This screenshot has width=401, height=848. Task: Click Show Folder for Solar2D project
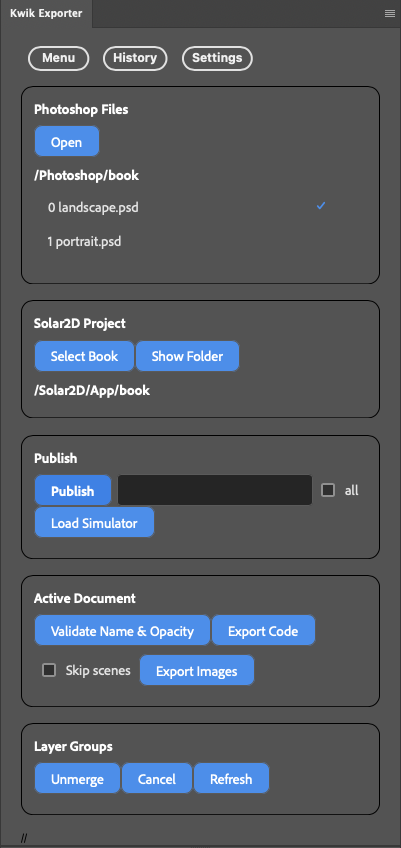[187, 356]
